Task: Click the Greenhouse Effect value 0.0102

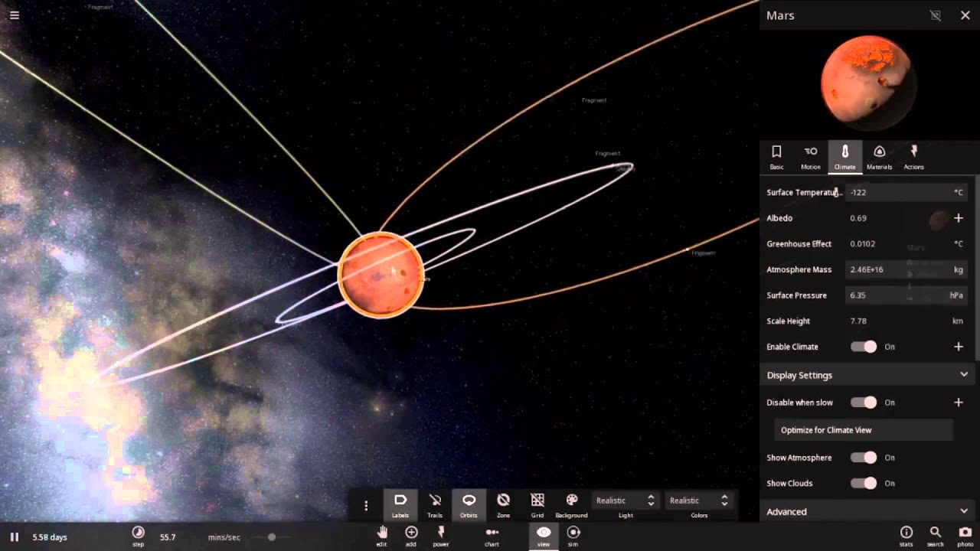Action: coord(863,244)
